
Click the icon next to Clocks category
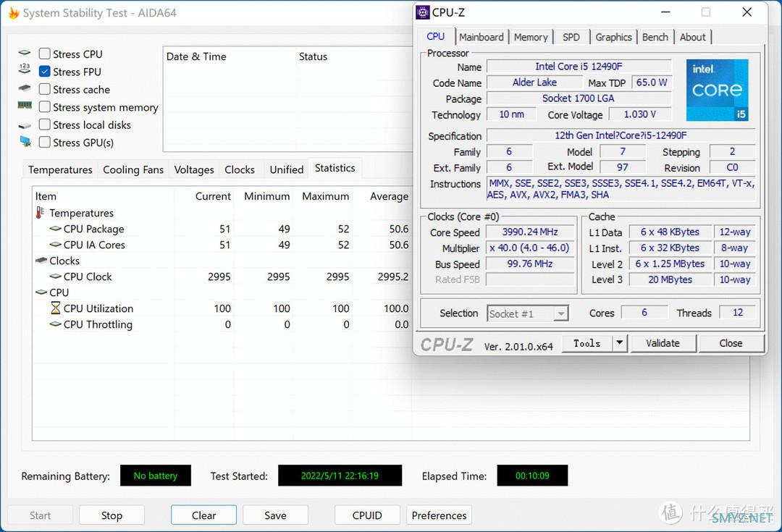[x=41, y=261]
